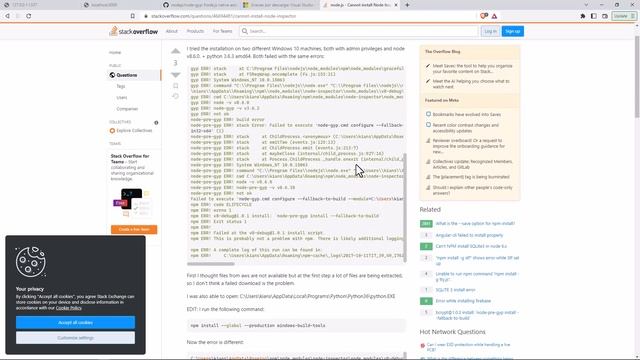640x360 pixels.
Task: Open related 'bcrypt@1.0.2 install' question
Action: tap(477, 315)
